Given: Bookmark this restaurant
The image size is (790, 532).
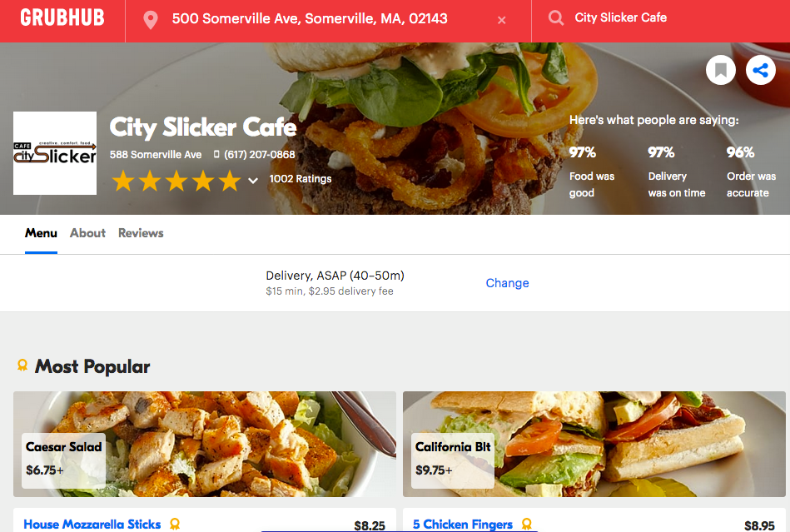Looking at the screenshot, I should pos(721,70).
